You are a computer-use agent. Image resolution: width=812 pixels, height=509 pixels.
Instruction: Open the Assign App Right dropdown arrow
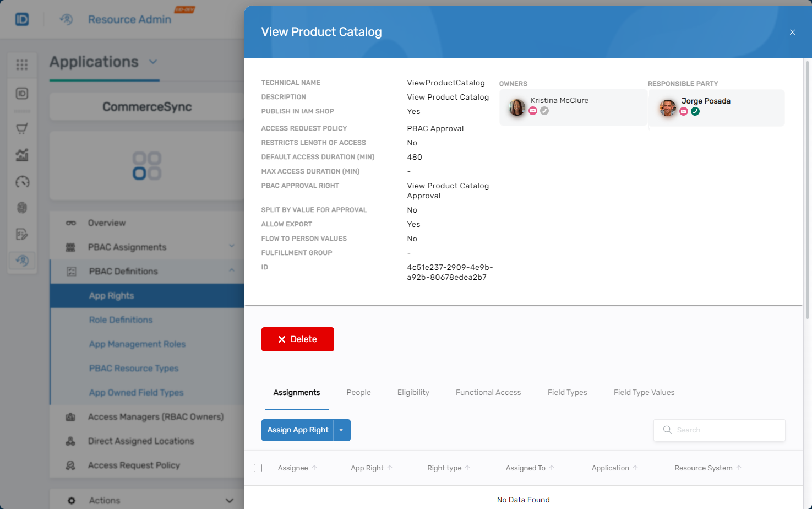(x=341, y=430)
